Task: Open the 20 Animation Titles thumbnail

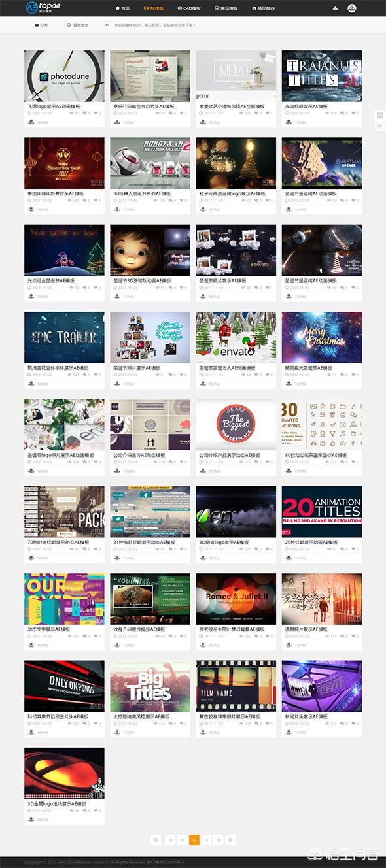Action: pyautogui.click(x=322, y=512)
